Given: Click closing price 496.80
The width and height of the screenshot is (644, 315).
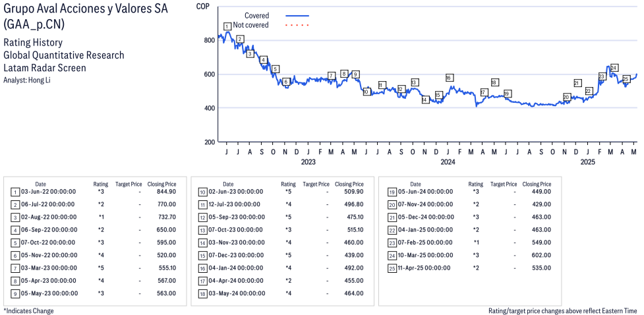Looking at the screenshot, I should click(354, 204).
